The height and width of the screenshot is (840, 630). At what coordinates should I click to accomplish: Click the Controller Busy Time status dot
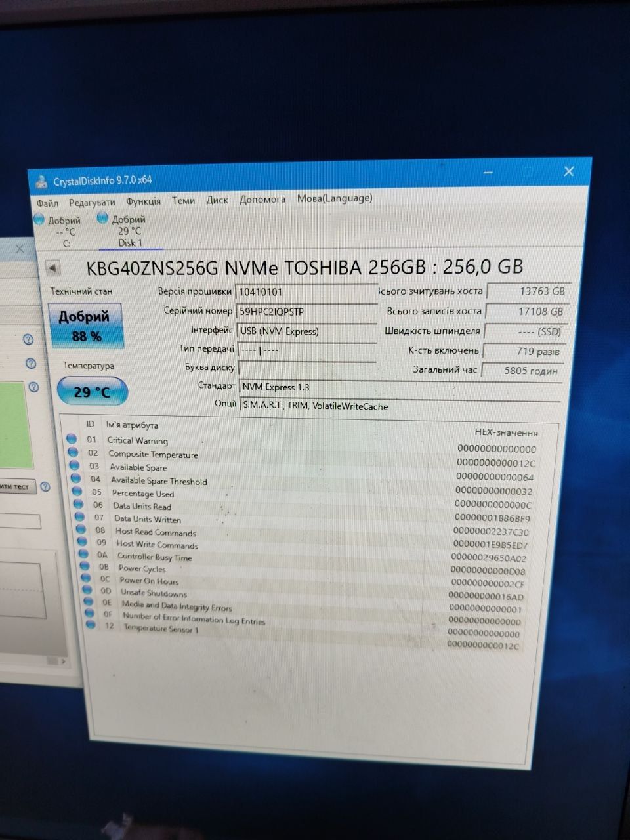pos(83,555)
